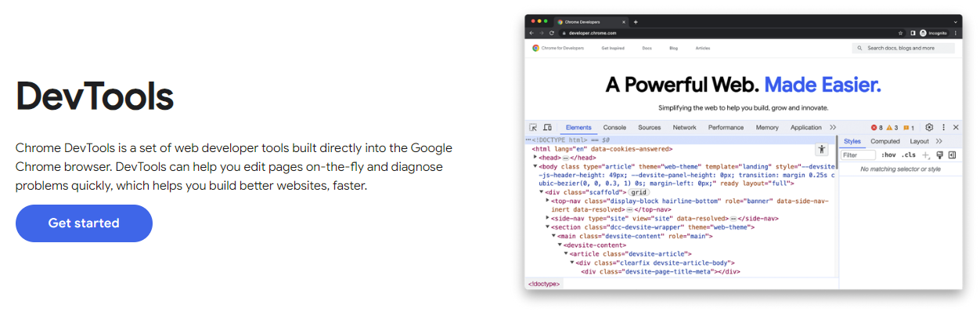Switch to the Console tab

coord(614,127)
